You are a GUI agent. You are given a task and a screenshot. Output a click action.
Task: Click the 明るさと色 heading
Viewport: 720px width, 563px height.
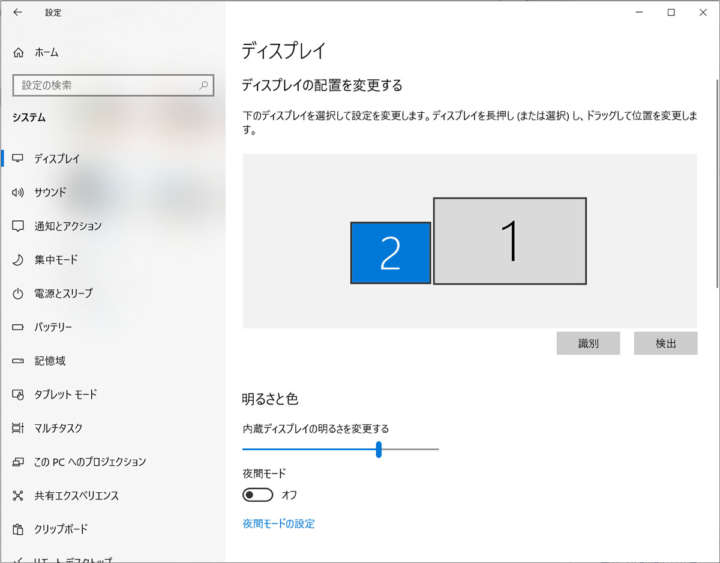tap(270, 399)
